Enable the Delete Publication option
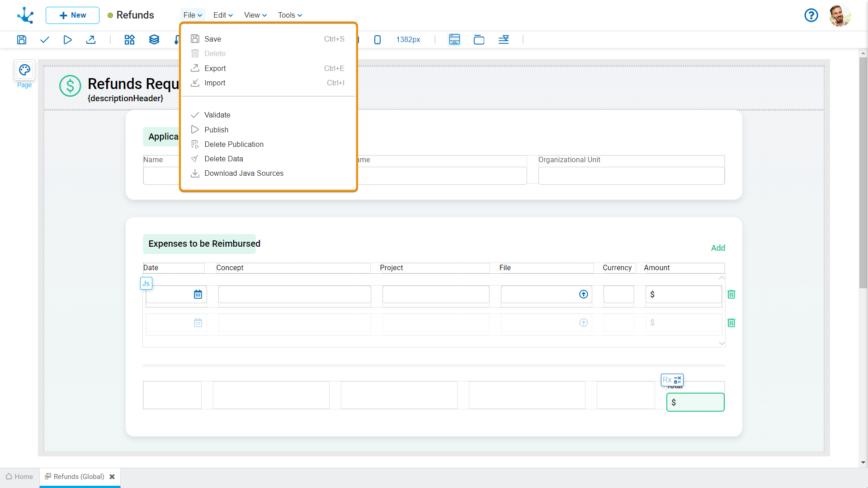 (234, 144)
